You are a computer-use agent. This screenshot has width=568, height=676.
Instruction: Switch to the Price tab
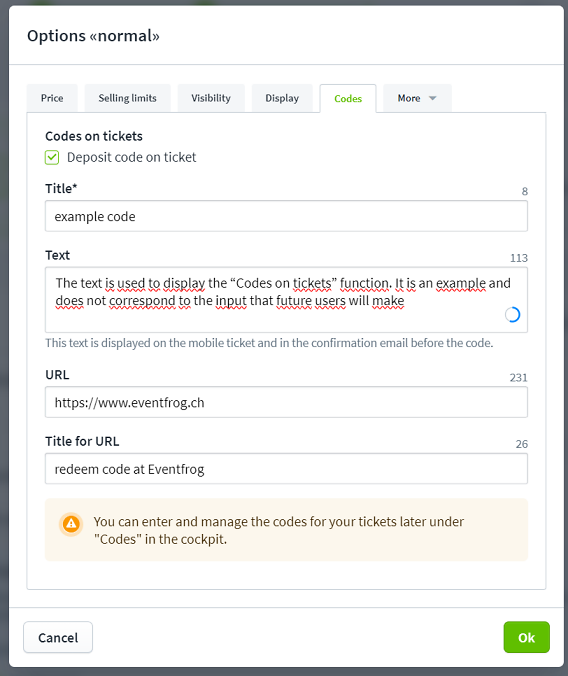[52, 98]
